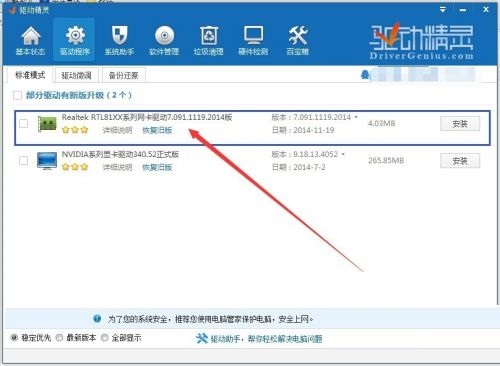Viewport: 500px width, 366px height.
Task: Check the NVIDIA 340.52 driver checkbox
Action: click(23, 161)
